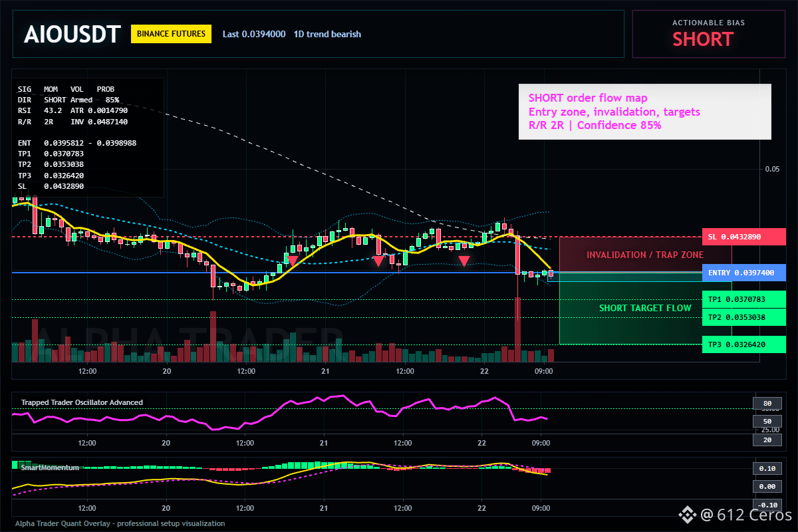Click the SmartMomentum panel title
The image size is (798, 532).
pos(50,467)
